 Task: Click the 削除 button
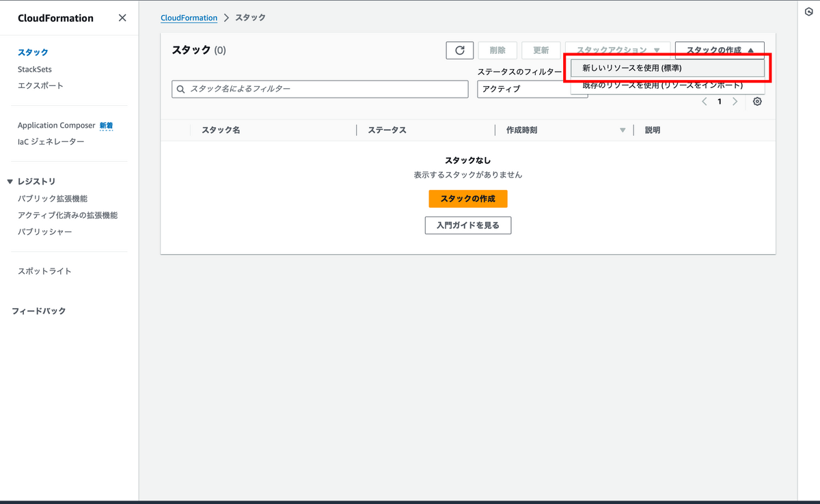[497, 51]
